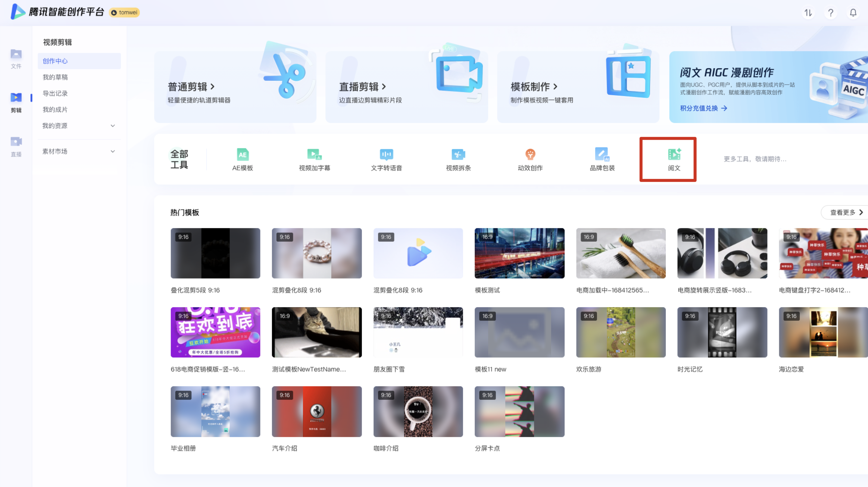Viewport: 868px width, 487px height.
Task: Open the notifications bell icon
Action: point(853,13)
